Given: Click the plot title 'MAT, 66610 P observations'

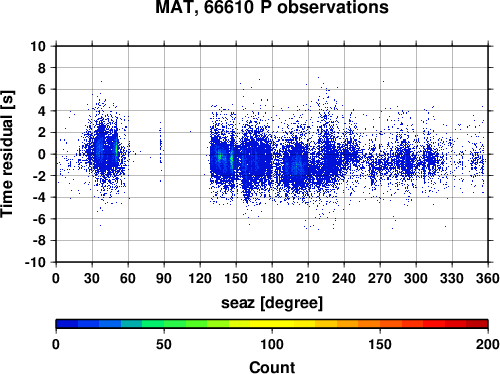Looking at the screenshot, I should tap(272, 7).
